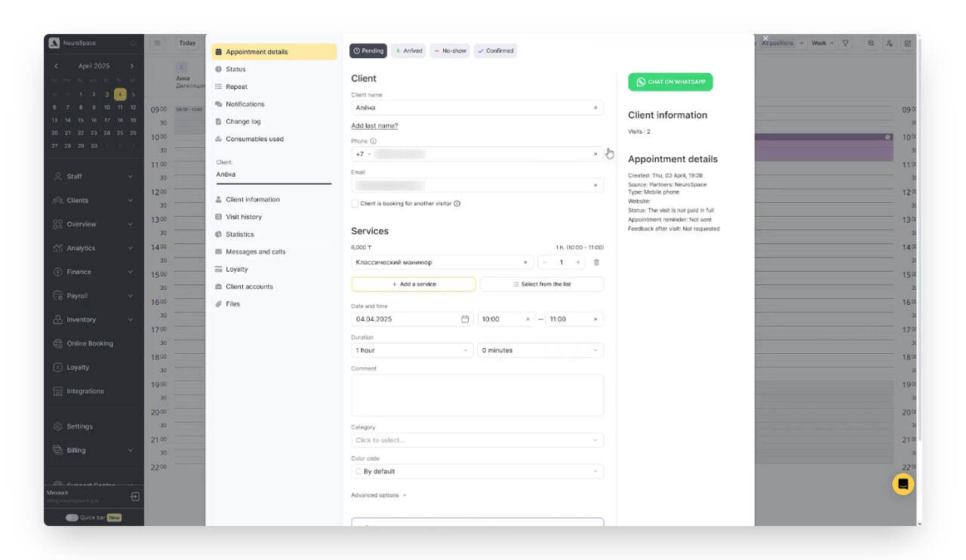Screen dimensions: 966x560
Task: Click the grid layout icon in calendar toolbar
Action: 908,44
